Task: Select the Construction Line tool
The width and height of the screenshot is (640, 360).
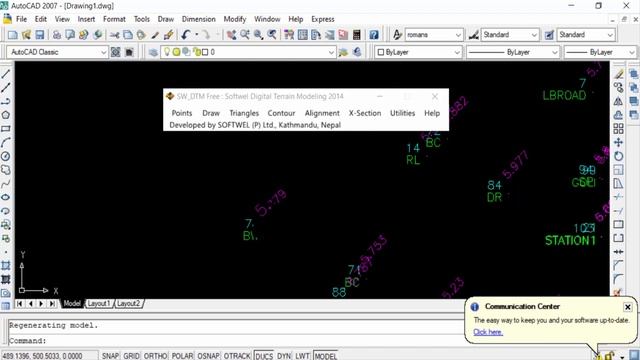Action: tap(6, 88)
